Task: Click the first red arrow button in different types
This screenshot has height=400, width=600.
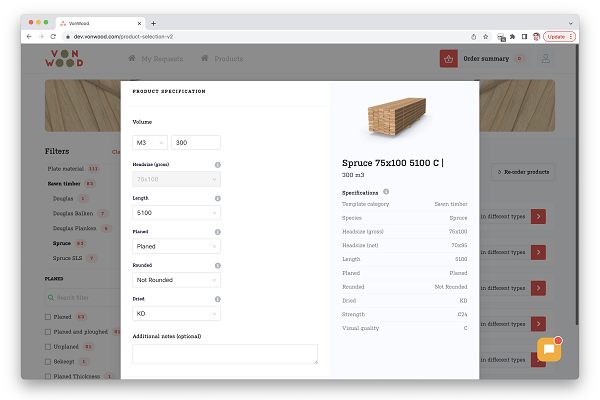Action: pyautogui.click(x=538, y=217)
